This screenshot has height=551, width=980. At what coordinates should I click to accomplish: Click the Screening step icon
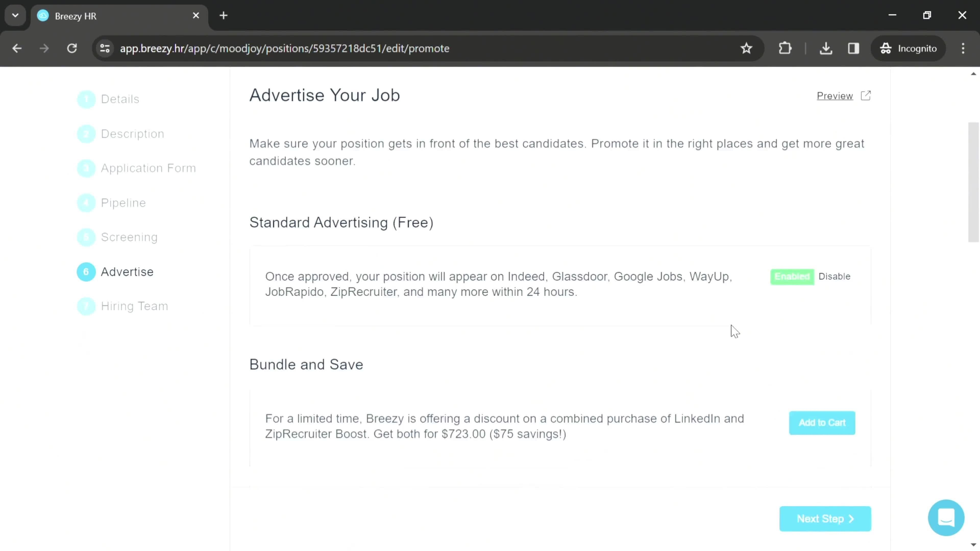click(x=86, y=237)
